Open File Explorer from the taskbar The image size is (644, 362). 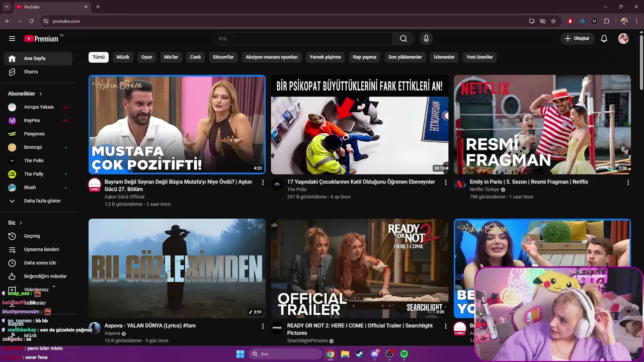click(x=345, y=354)
